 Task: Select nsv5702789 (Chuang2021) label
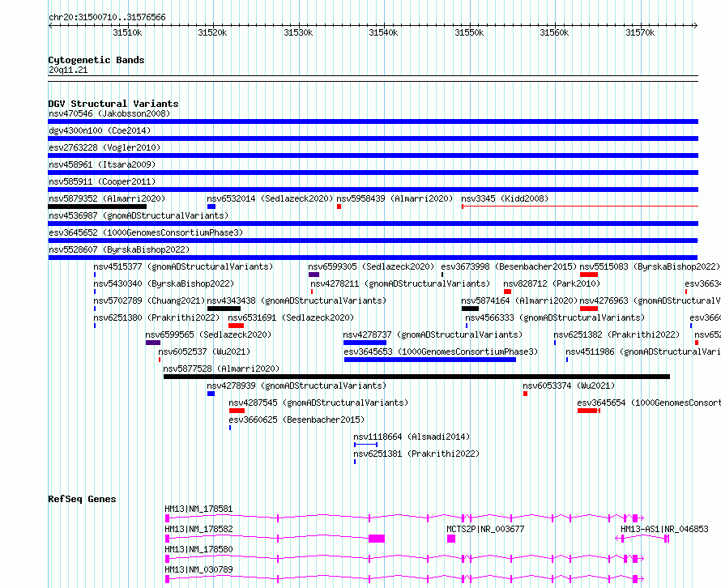pos(149,300)
